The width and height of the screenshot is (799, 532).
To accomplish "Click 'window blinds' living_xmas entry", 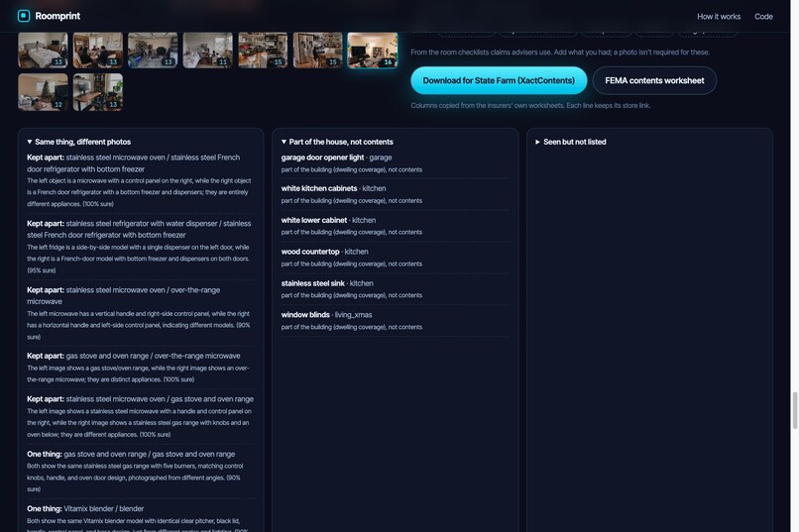I will (x=395, y=320).
